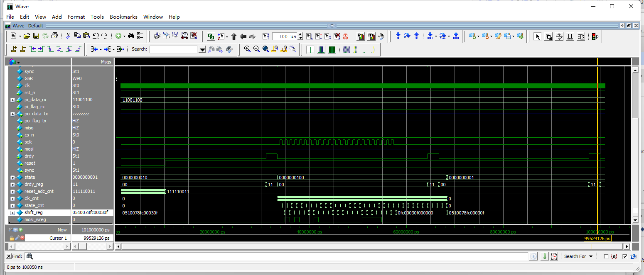The image size is (644, 275).
Task: Click the Cursor 1 label
Action: click(58, 238)
